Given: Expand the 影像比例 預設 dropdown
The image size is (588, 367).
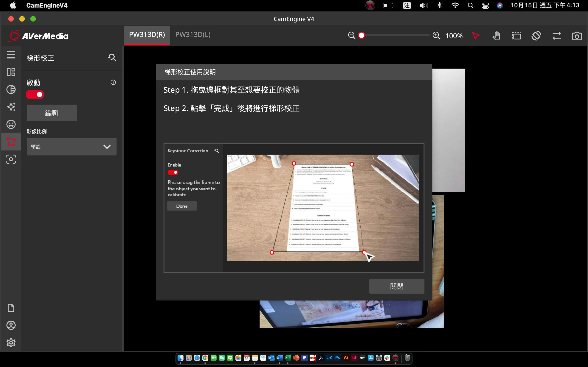Looking at the screenshot, I should click(71, 147).
